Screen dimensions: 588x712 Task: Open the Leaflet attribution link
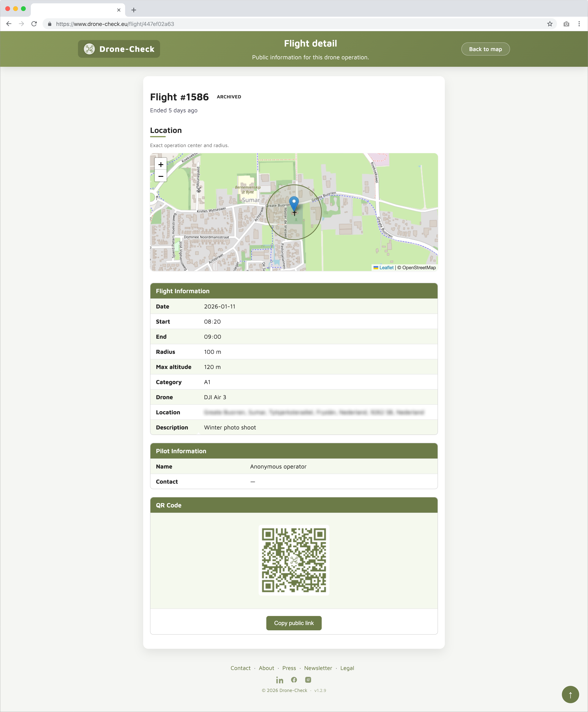coord(386,267)
